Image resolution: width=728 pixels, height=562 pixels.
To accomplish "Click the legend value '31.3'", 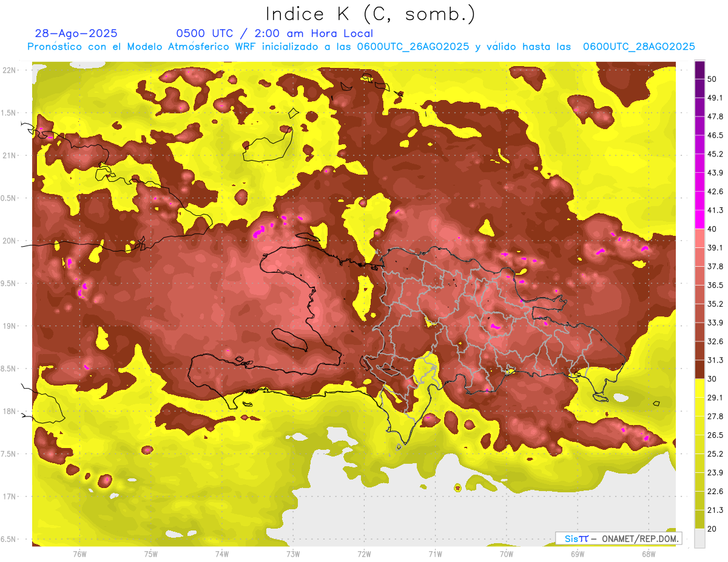I will pyautogui.click(x=715, y=360).
